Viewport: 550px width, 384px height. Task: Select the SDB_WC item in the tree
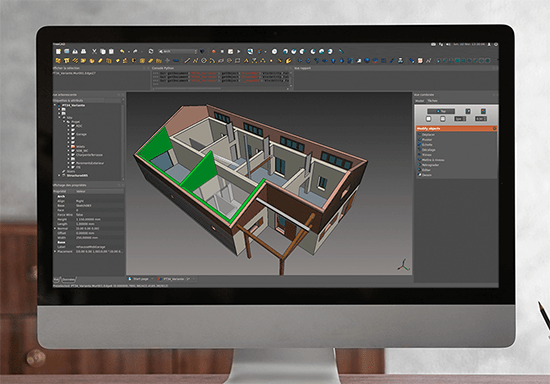pos(82,151)
